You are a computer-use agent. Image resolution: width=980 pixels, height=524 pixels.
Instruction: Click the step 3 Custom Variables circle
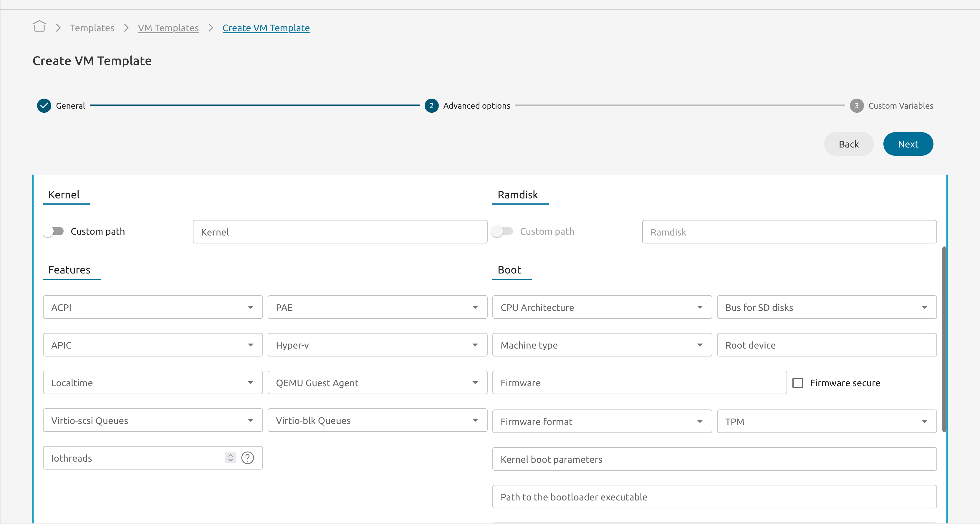click(x=856, y=106)
